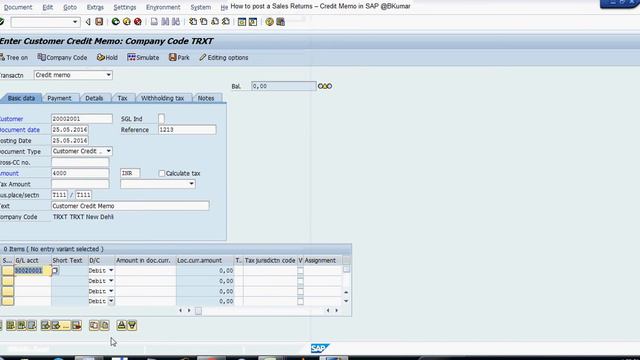Screen dimensions: 640x360
Task: Open the Debit dropdown in the third item row
Action: point(111,291)
